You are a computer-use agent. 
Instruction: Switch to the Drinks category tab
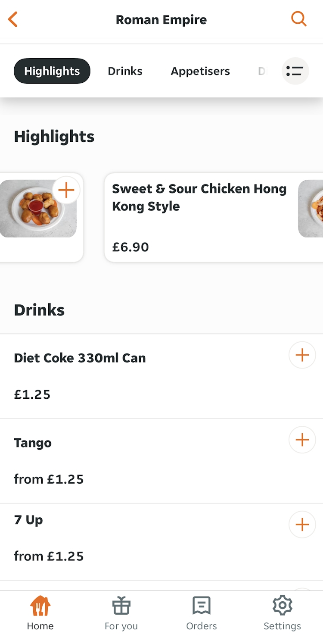pos(125,71)
